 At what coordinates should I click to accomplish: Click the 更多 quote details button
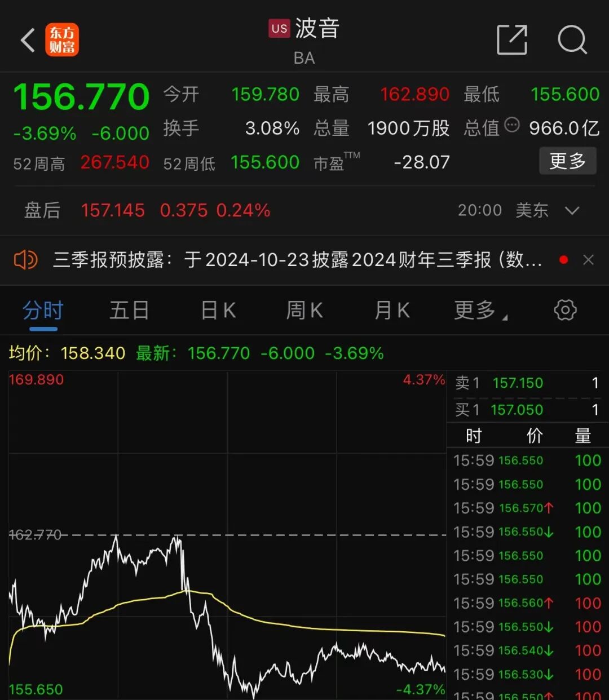coord(567,161)
